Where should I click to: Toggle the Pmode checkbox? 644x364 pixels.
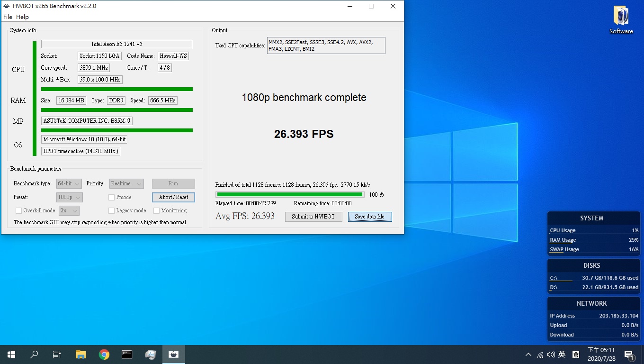(112, 197)
